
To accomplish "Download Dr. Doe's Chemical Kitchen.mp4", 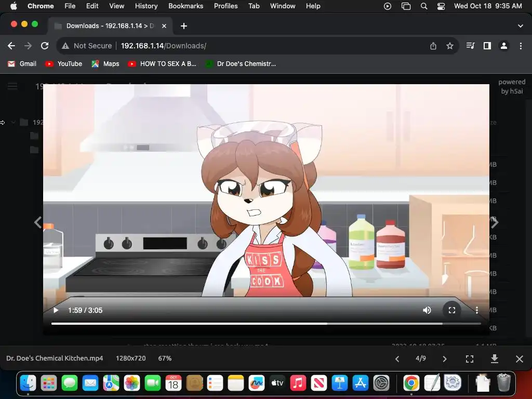I will pyautogui.click(x=495, y=358).
